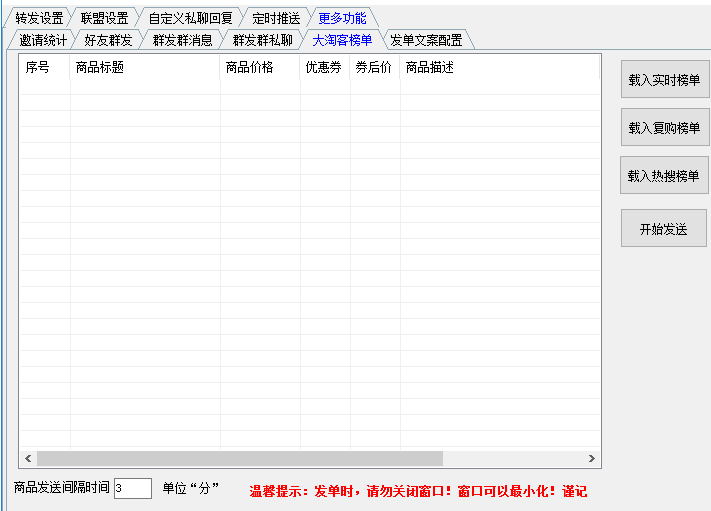711x511 pixels.
Task: Click the right scroll arrow of table
Action: (591, 458)
